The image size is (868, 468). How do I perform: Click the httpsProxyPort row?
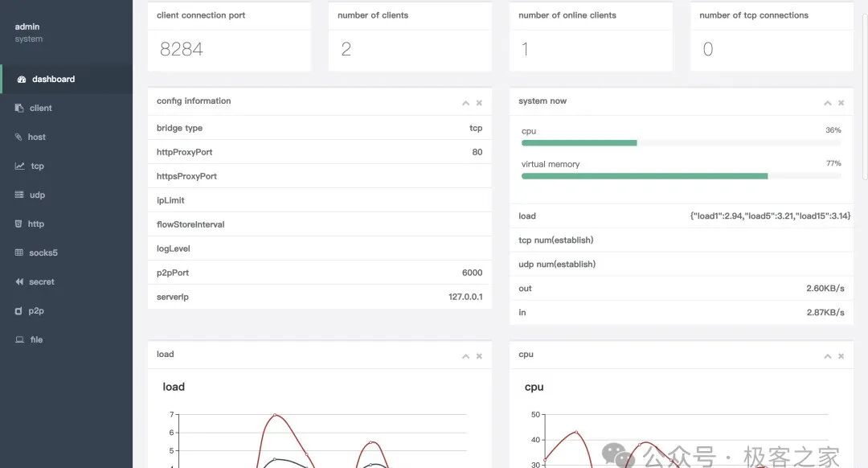click(319, 176)
